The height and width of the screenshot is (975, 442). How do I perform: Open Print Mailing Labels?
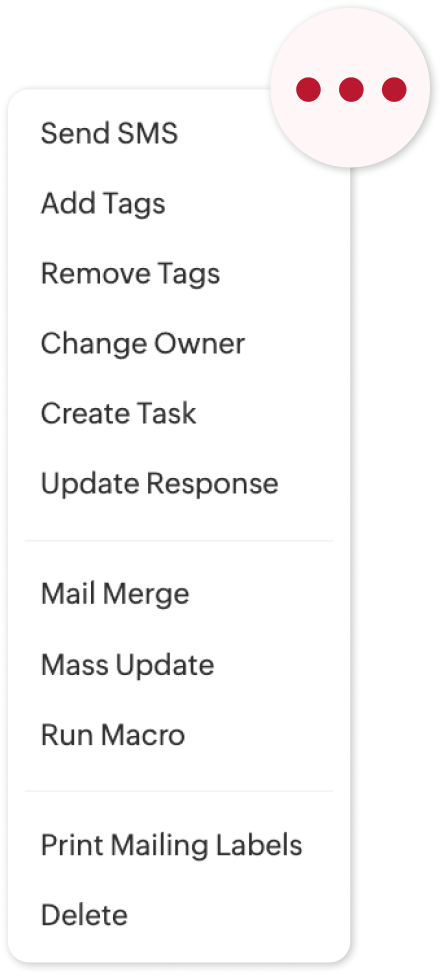172,846
